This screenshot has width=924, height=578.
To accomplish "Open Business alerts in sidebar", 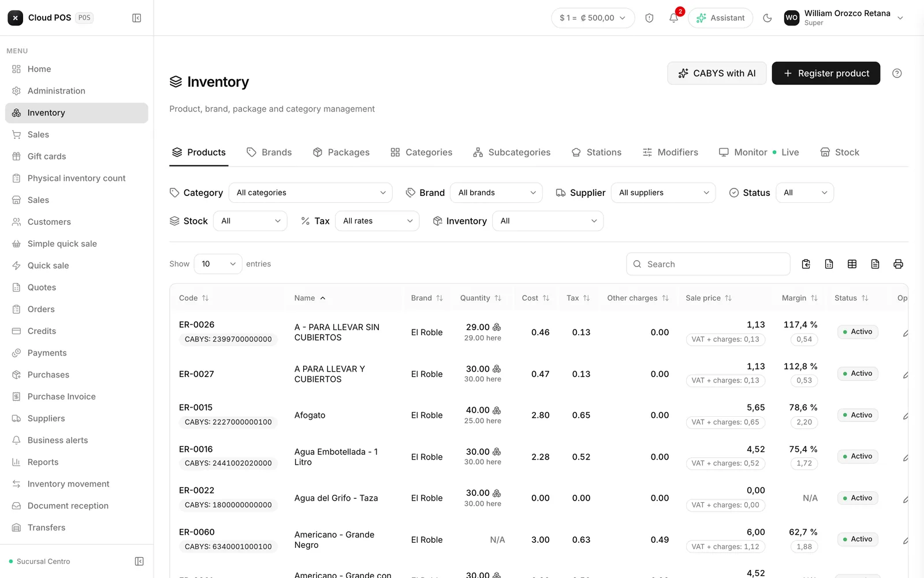I will click(x=77, y=440).
